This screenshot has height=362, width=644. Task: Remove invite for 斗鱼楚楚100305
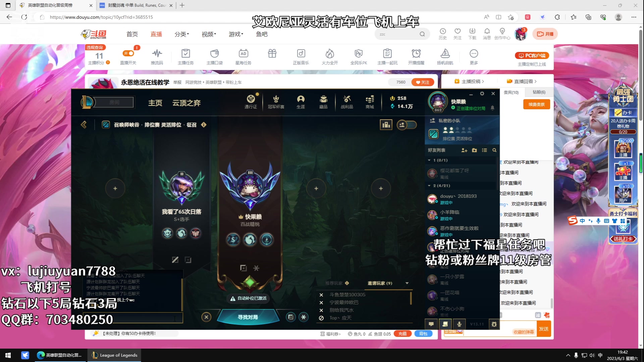[x=321, y=295]
